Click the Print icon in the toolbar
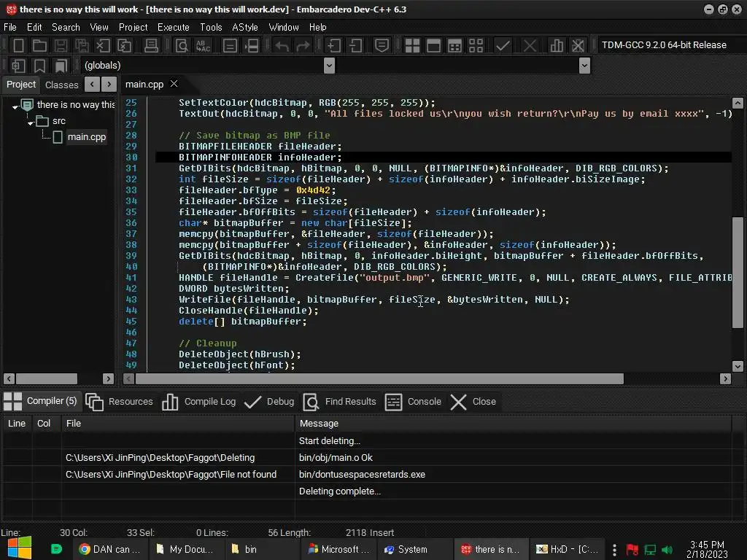747x560 pixels. pos(151,45)
